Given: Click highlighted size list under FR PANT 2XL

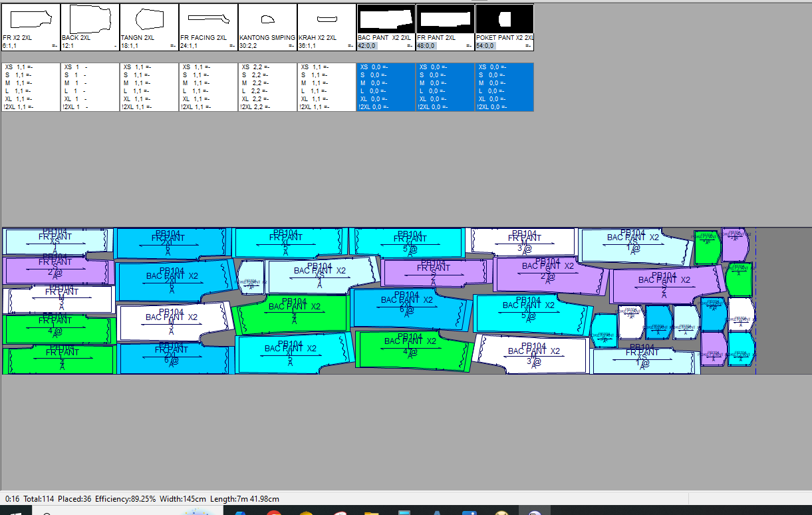Looking at the screenshot, I should [445, 87].
